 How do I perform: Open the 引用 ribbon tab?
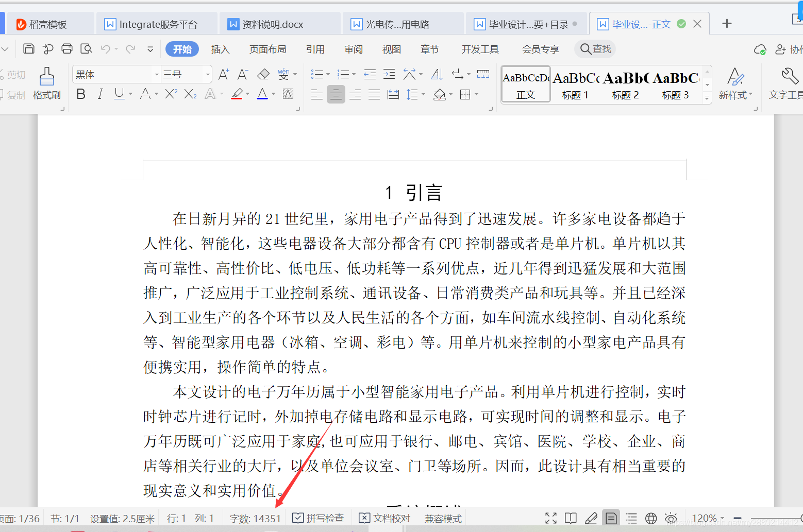(315, 49)
